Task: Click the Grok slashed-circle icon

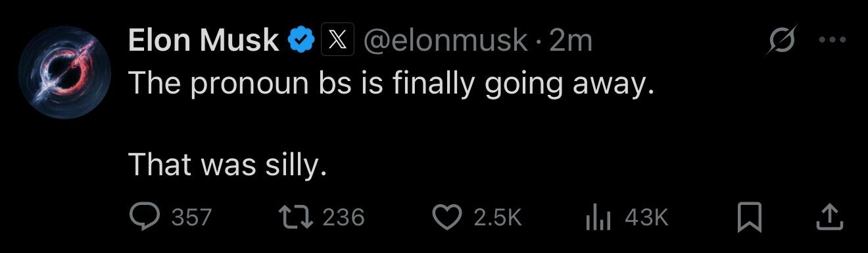Action: (x=784, y=40)
